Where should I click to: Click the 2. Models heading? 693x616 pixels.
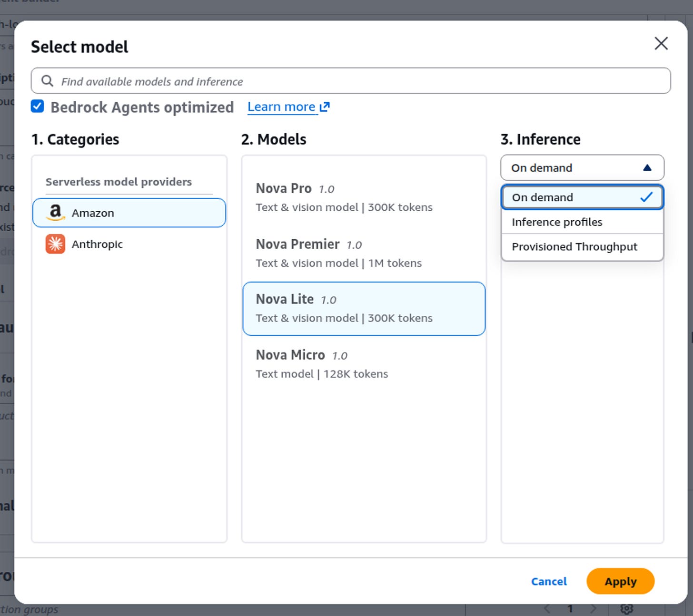tap(274, 139)
